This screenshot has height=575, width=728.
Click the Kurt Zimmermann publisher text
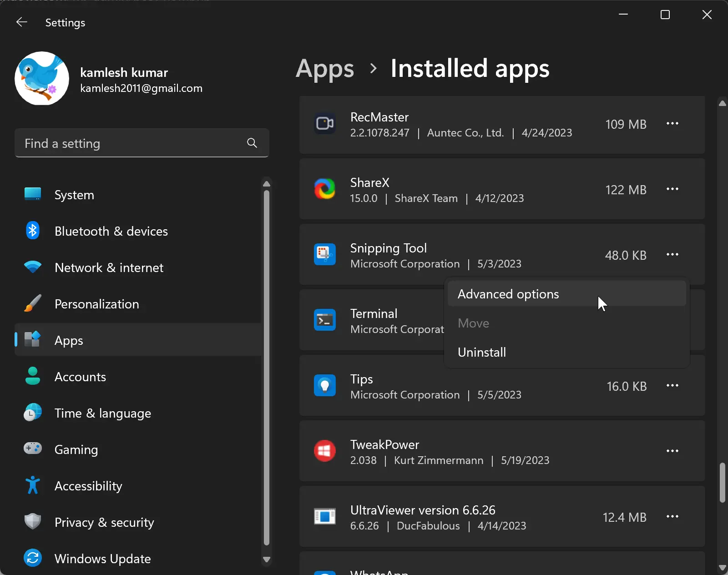point(439,460)
